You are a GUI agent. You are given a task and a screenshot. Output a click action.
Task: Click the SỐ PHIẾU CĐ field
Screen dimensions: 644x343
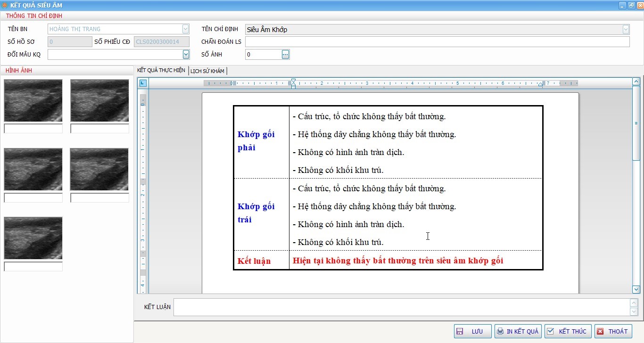[162, 42]
